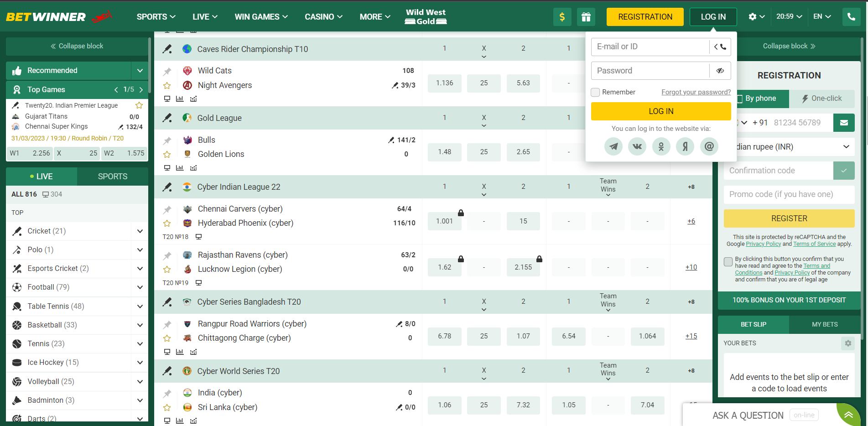This screenshot has height=426, width=868.
Task: Tick the Remember checkbox
Action: coord(595,92)
